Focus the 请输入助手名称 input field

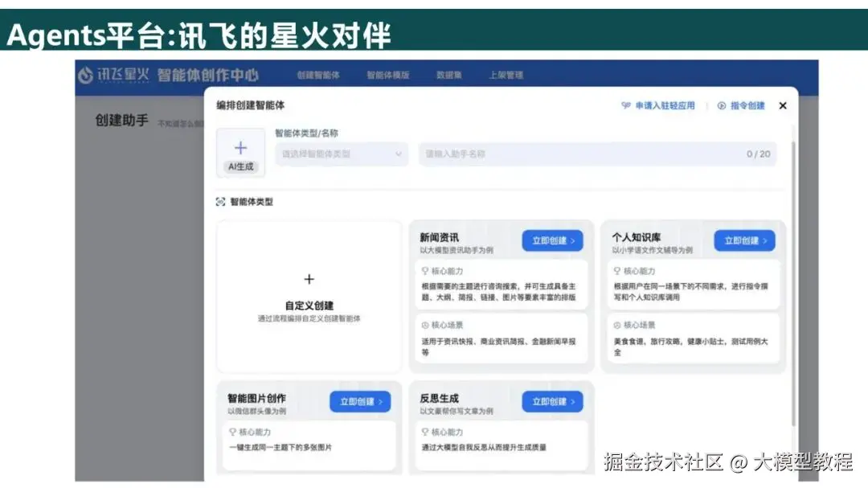597,154
